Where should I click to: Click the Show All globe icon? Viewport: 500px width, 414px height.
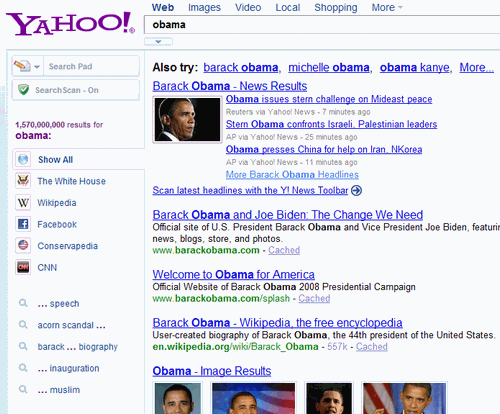coord(23,159)
